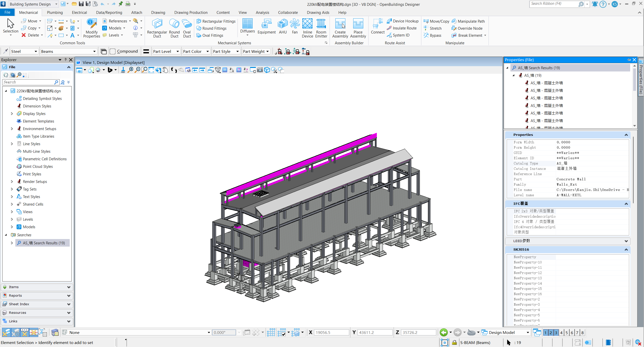Click the Explorer search input field
The height and width of the screenshot is (347, 644).
pyautogui.click(x=28, y=82)
